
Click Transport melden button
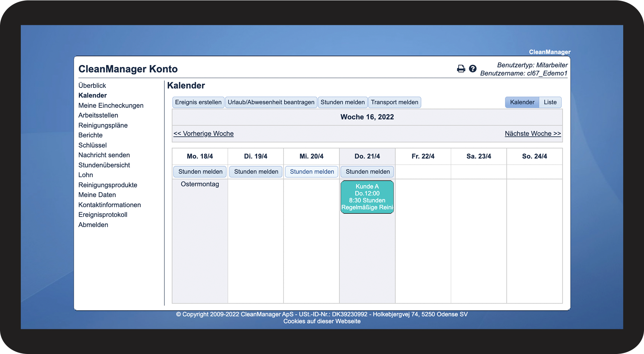pos(394,102)
